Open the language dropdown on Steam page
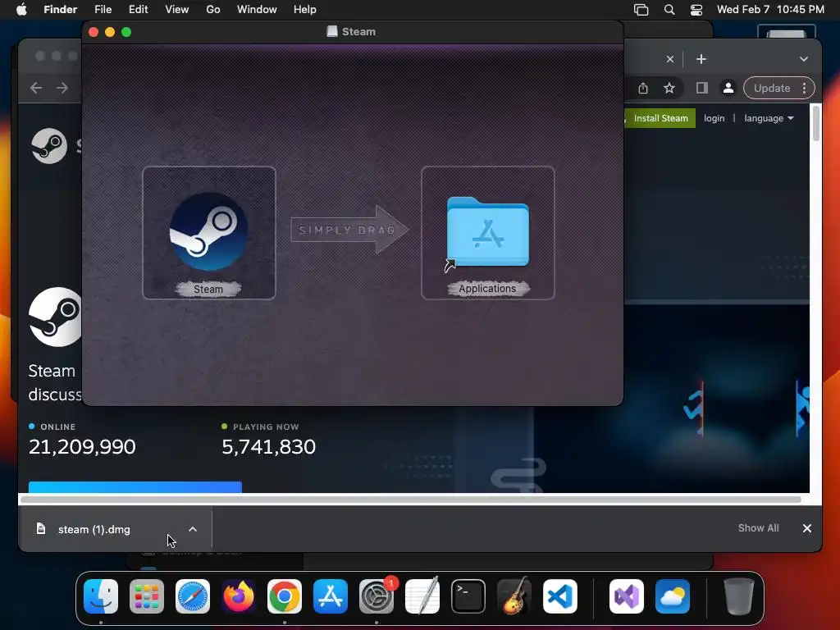The width and height of the screenshot is (840, 630). click(x=769, y=118)
